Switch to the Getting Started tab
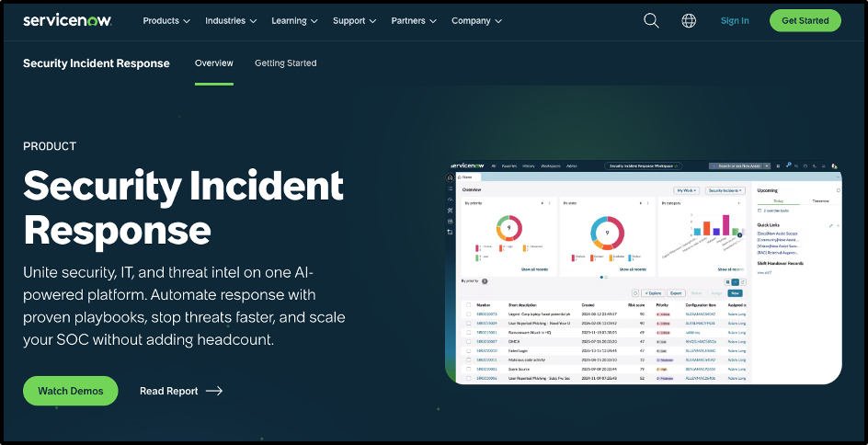This screenshot has width=868, height=445. (286, 63)
